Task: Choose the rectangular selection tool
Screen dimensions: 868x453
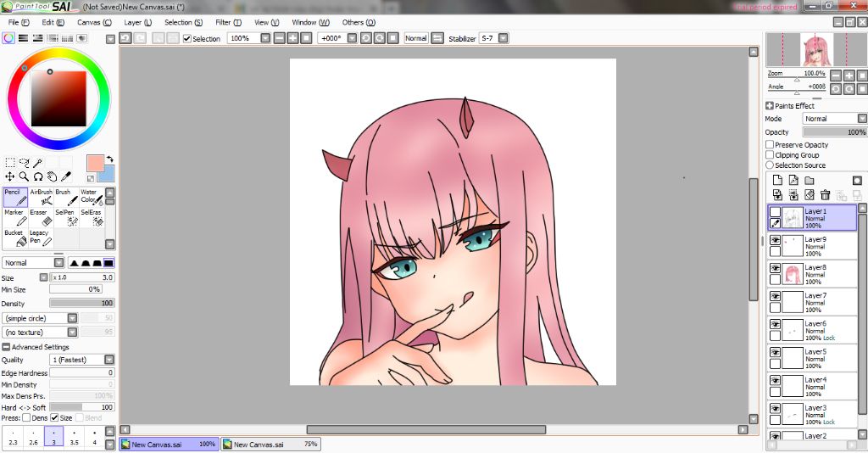Action: pos(10,162)
